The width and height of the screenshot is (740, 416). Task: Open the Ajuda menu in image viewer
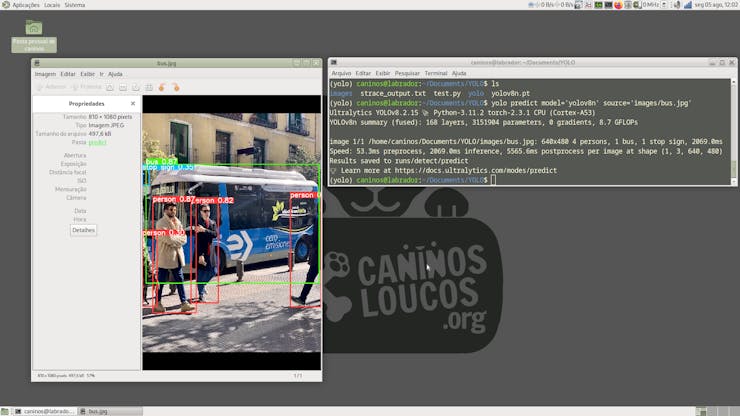click(115, 74)
